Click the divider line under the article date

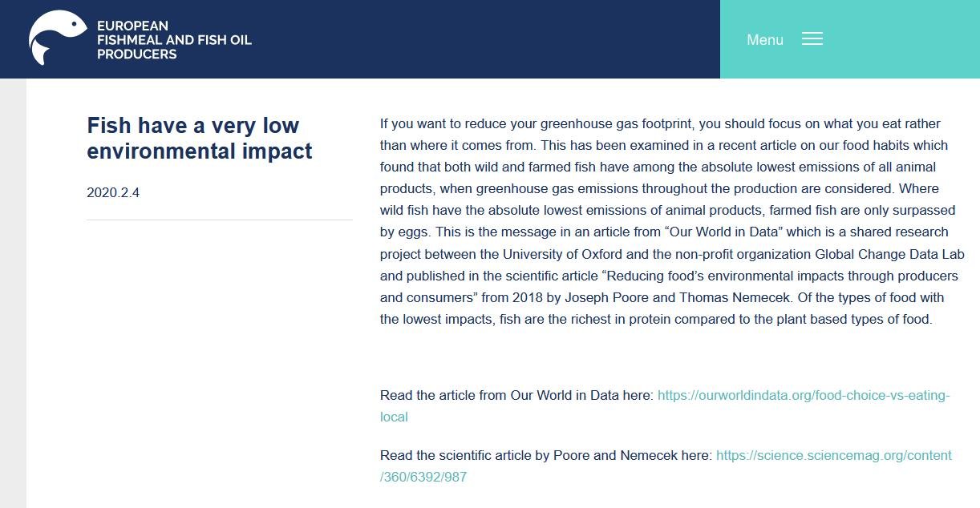coord(220,221)
